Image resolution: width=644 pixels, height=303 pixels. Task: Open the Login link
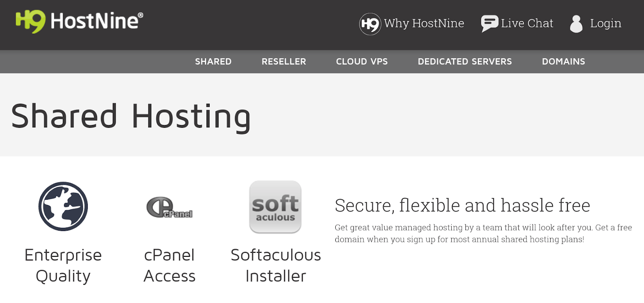pyautogui.click(x=606, y=24)
